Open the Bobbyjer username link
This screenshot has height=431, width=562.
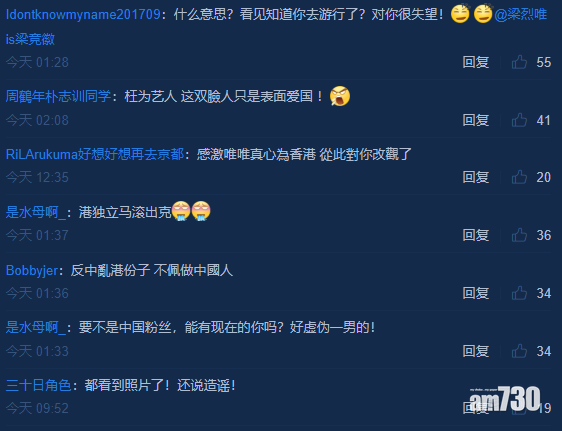click(x=32, y=270)
